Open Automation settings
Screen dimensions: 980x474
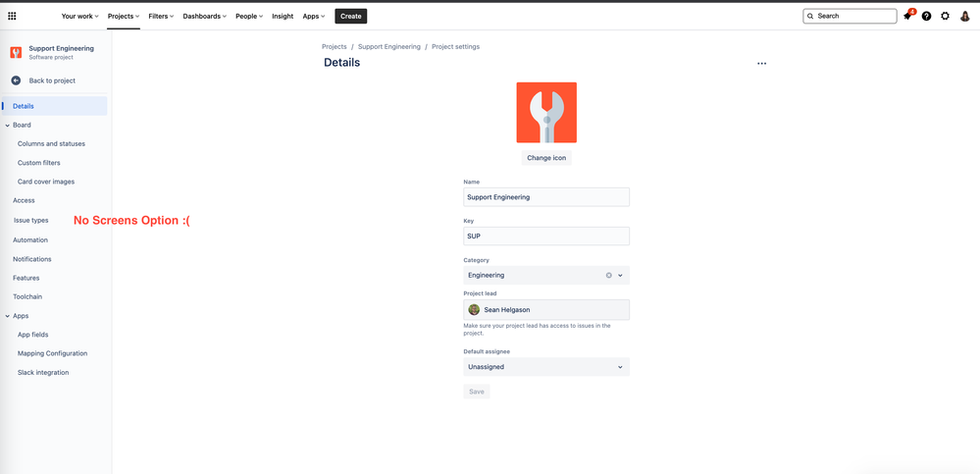pos(30,240)
